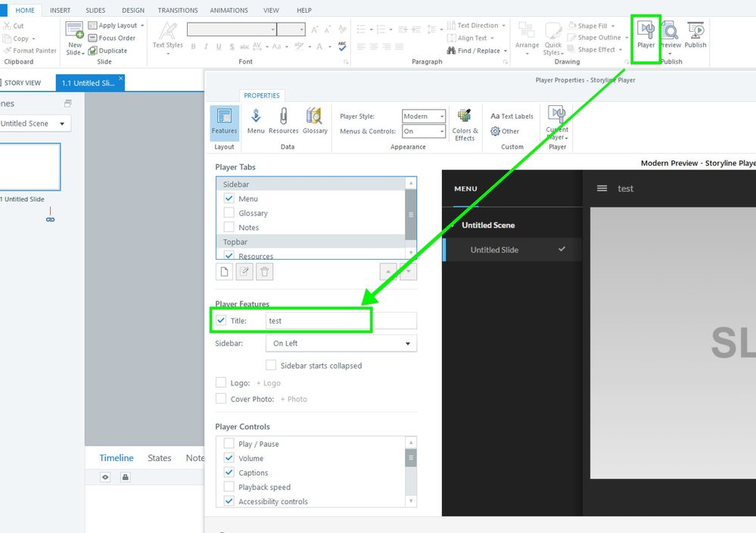
Task: Enable Play / Pause player control
Action: [229, 444]
